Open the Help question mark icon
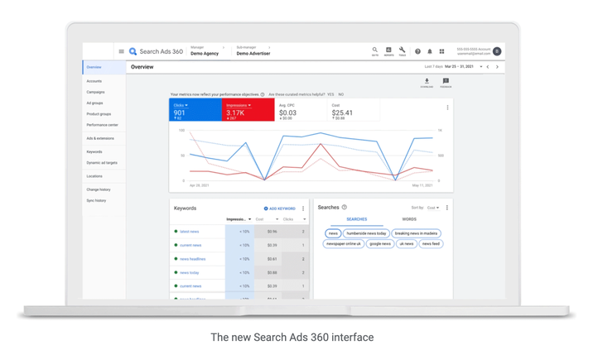This screenshot has width=603, height=364. click(418, 51)
